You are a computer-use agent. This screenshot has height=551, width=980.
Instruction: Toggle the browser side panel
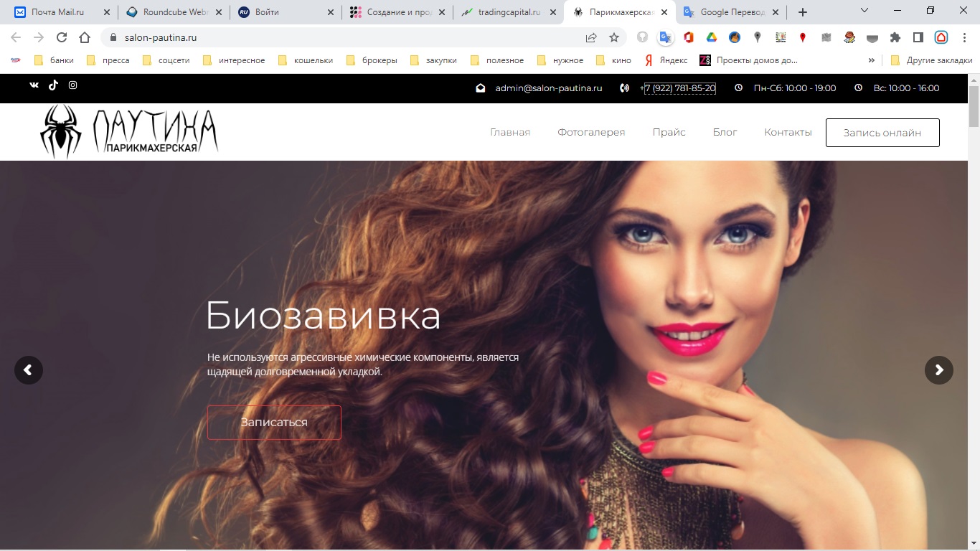pyautogui.click(x=918, y=37)
